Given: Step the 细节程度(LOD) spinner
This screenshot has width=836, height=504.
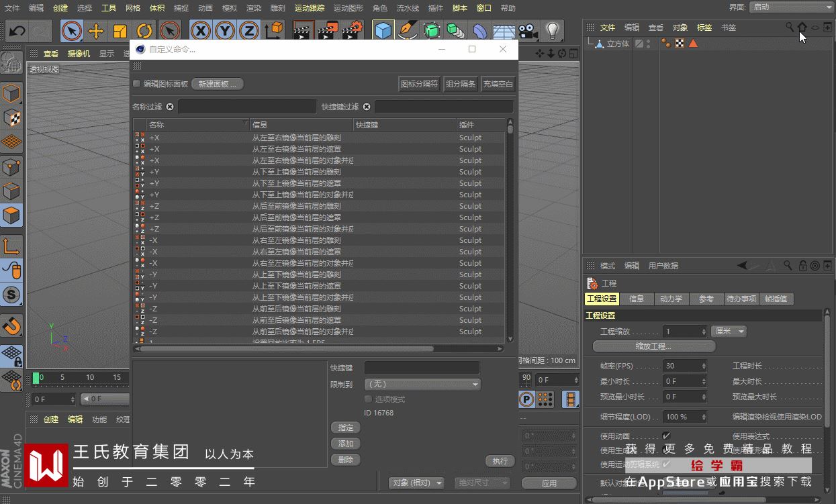Looking at the screenshot, I should (704, 417).
